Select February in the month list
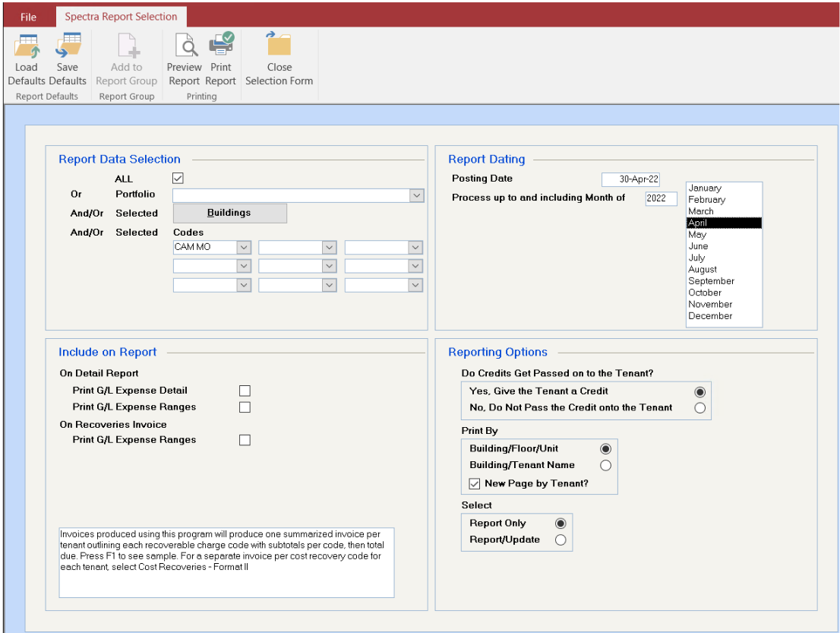Image resolution: width=840 pixels, height=633 pixels. [x=724, y=200]
